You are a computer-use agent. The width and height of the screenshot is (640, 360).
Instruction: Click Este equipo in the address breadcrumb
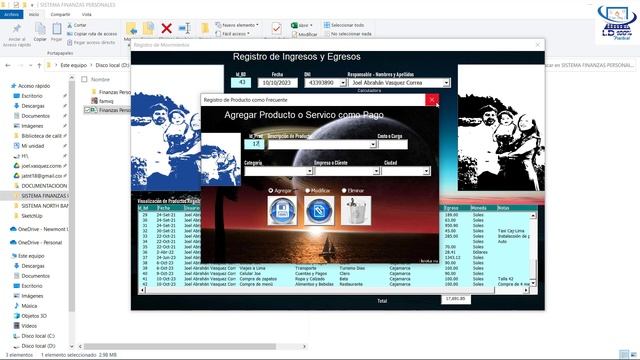73,65
